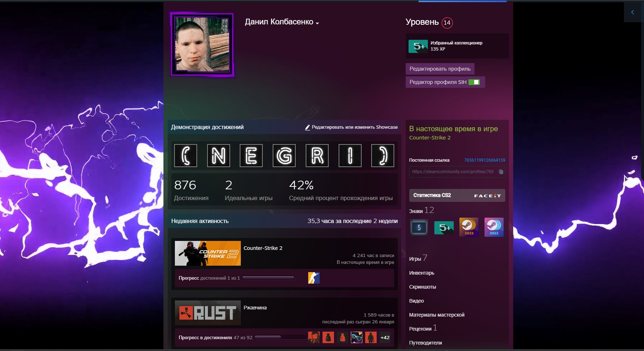The image size is (644, 351).
Task: Click the Редактировать профиль button
Action: [x=440, y=69]
